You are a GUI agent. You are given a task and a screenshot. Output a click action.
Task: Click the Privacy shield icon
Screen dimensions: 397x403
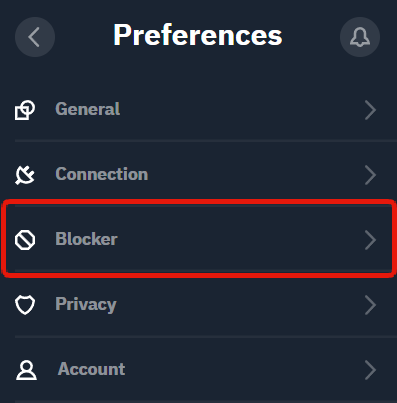click(25, 305)
